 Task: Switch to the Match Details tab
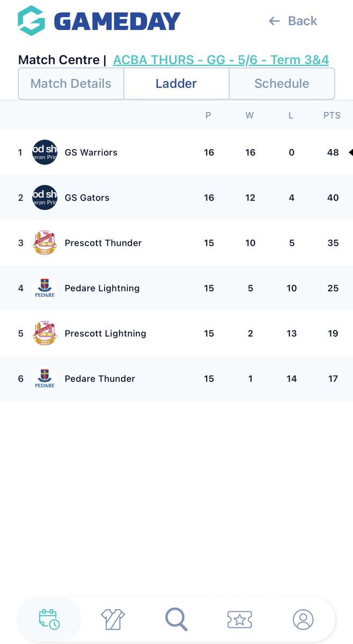[71, 84]
